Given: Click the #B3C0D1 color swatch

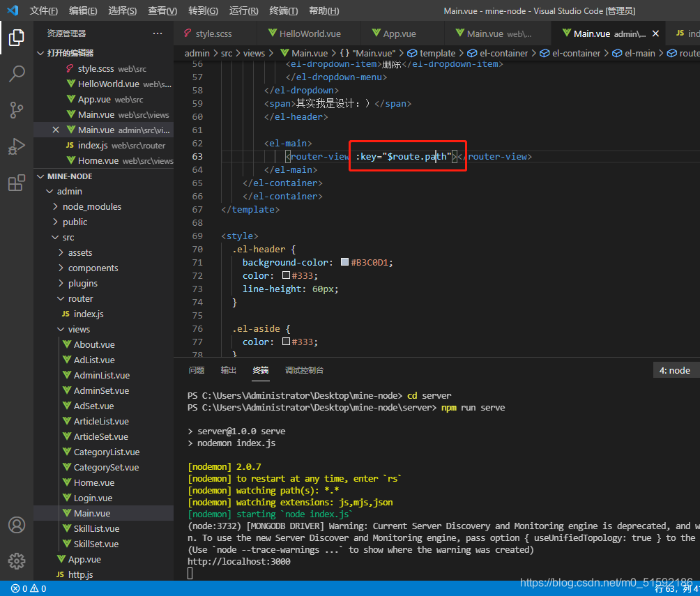Looking at the screenshot, I should pos(344,263).
